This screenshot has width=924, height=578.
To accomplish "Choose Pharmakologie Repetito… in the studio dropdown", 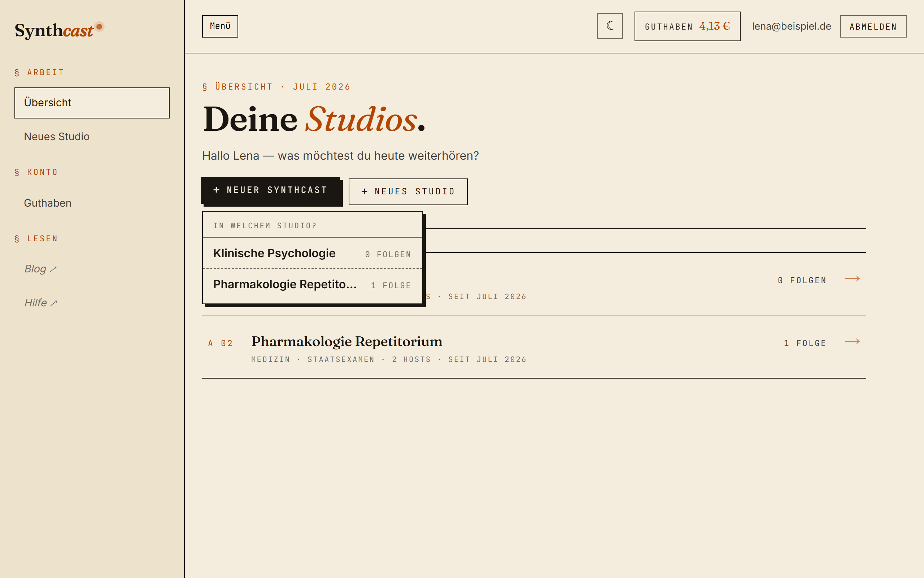I will [x=312, y=284].
